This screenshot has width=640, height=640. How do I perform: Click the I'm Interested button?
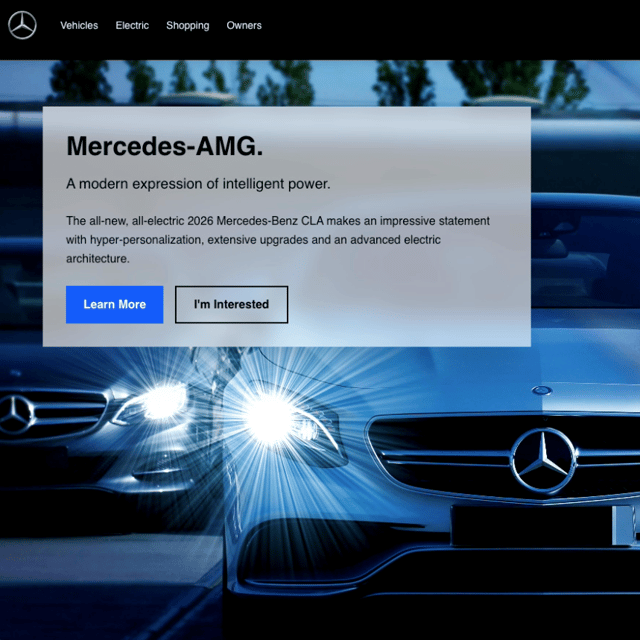[x=231, y=304]
